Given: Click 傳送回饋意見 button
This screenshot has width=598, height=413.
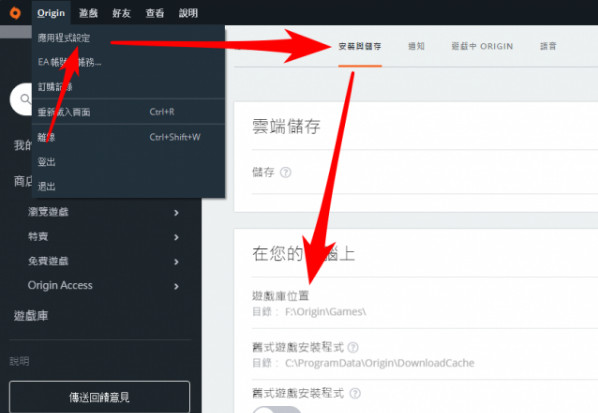Looking at the screenshot, I should pyautogui.click(x=100, y=397).
